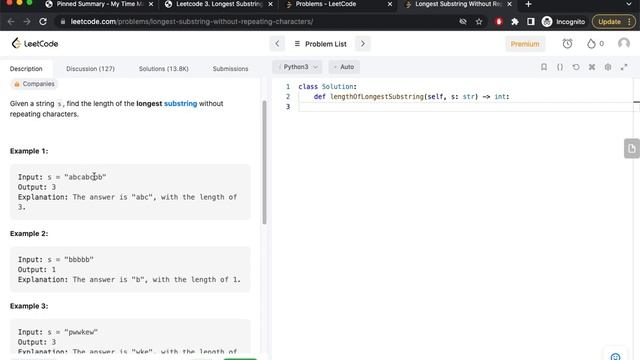640x360 pixels.
Task: Click the Premium button
Action: click(x=525, y=44)
